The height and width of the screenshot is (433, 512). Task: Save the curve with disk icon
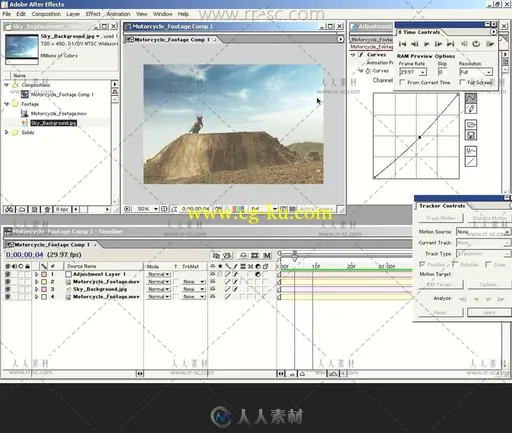tap(471, 135)
